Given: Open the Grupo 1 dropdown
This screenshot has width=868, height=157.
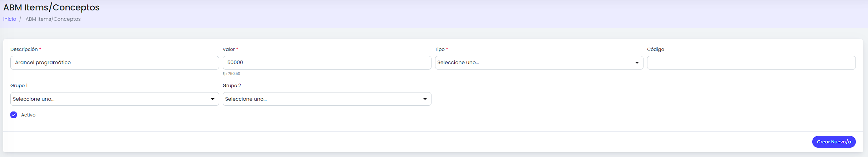Looking at the screenshot, I should tap(114, 99).
